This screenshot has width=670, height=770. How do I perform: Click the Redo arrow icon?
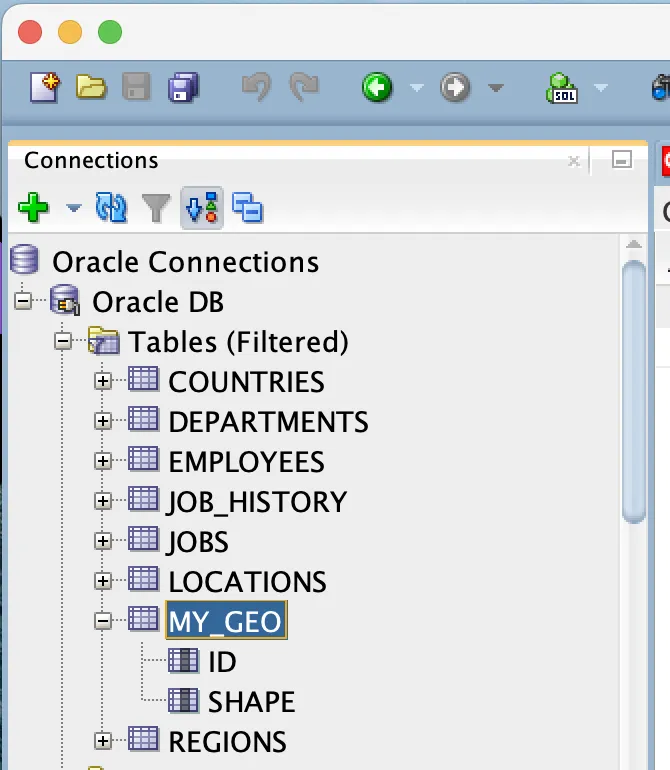[304, 87]
